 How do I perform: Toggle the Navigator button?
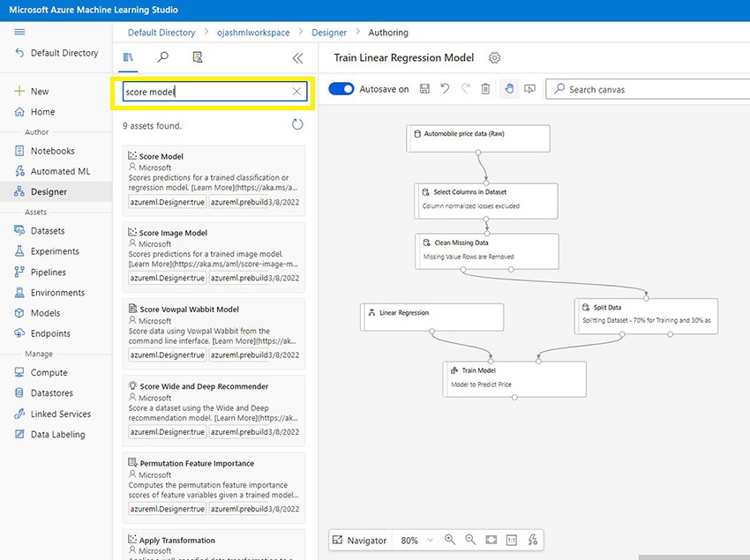click(360, 541)
